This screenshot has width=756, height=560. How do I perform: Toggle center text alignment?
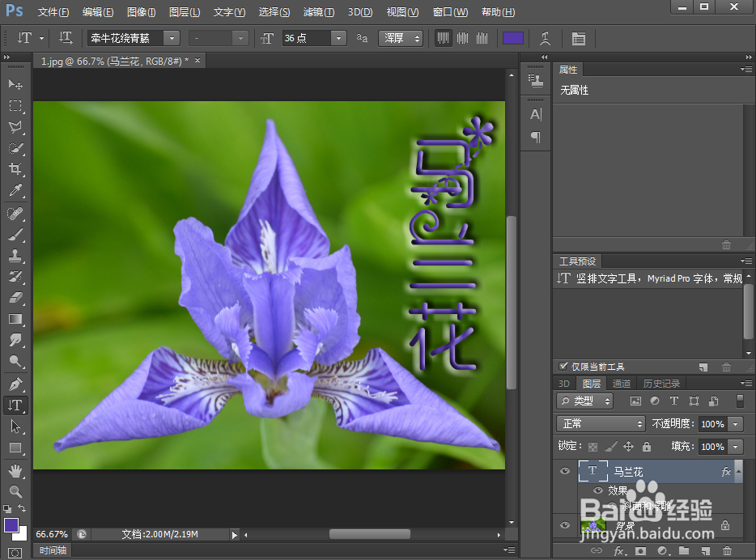pos(462,38)
